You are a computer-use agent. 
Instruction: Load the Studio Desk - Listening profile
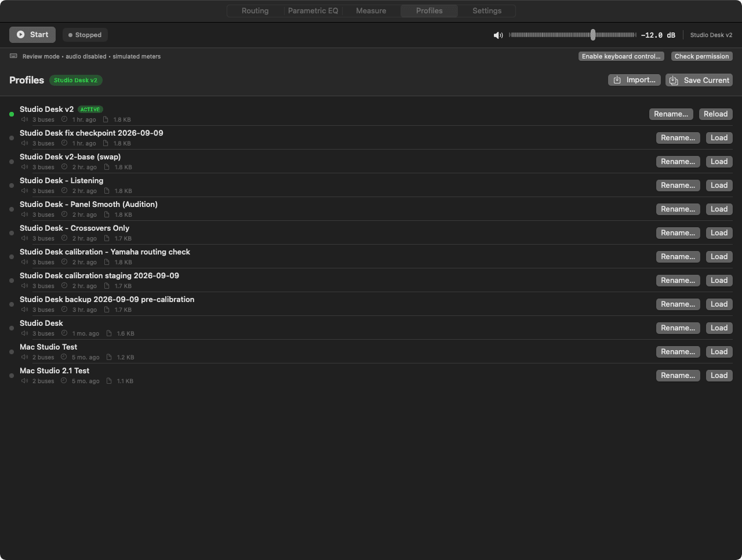click(719, 186)
